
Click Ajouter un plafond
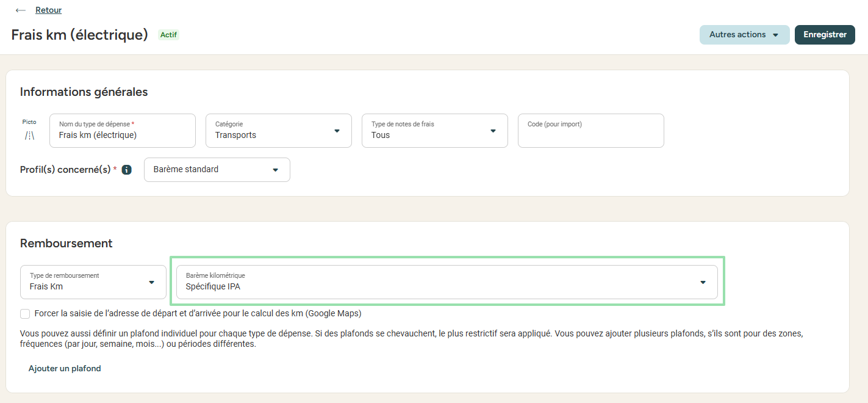pos(65,369)
